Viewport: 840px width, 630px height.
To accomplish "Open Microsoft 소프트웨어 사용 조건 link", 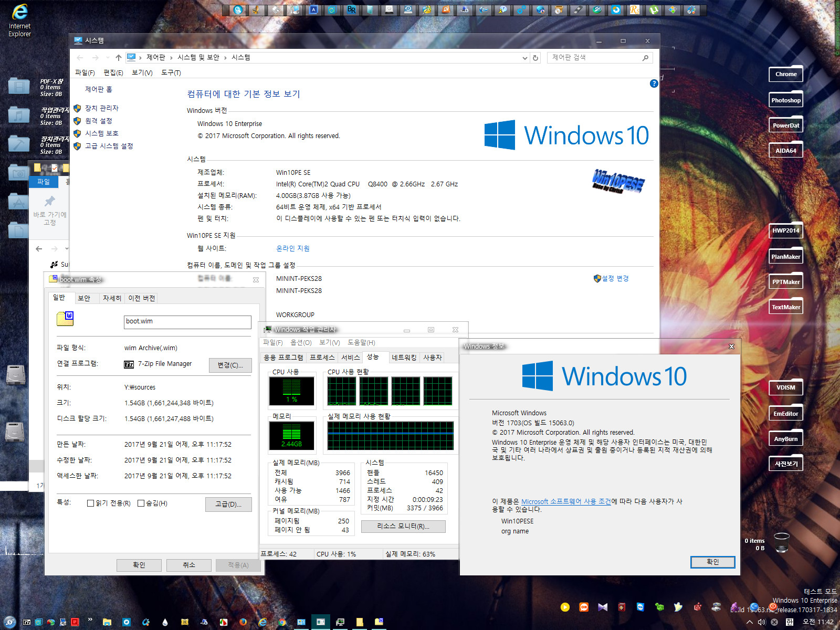I will click(566, 501).
